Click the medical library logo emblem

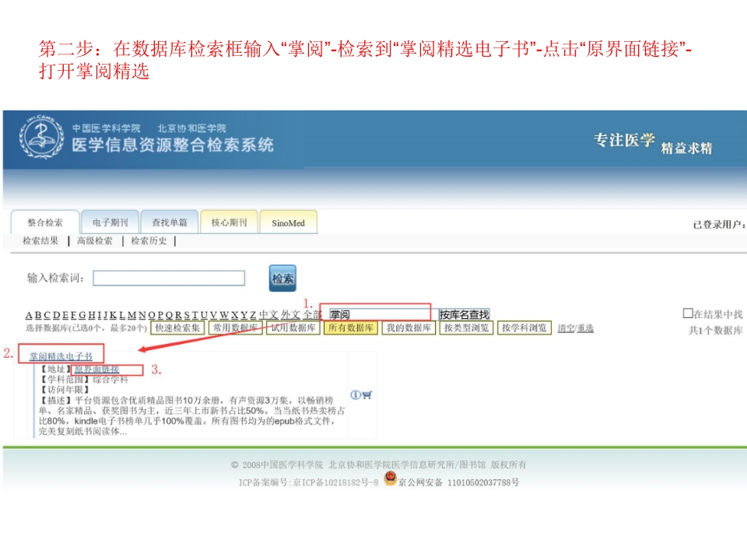coord(41,140)
